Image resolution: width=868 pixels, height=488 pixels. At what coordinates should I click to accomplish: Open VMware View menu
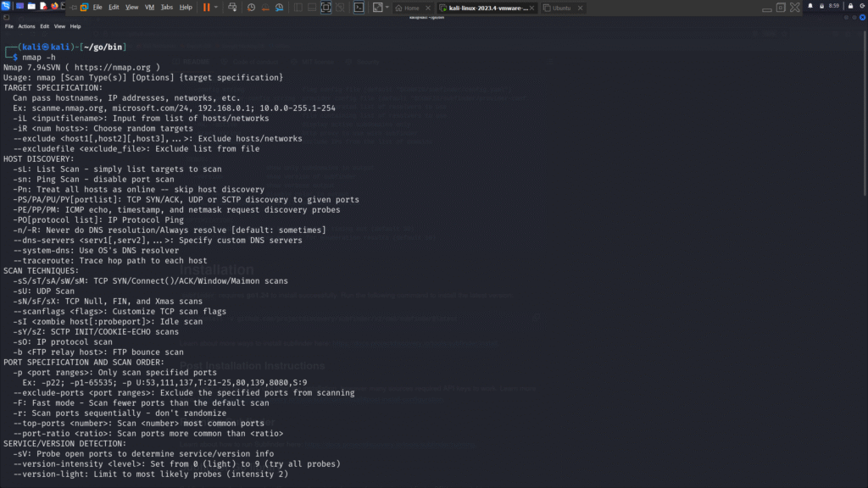click(131, 8)
